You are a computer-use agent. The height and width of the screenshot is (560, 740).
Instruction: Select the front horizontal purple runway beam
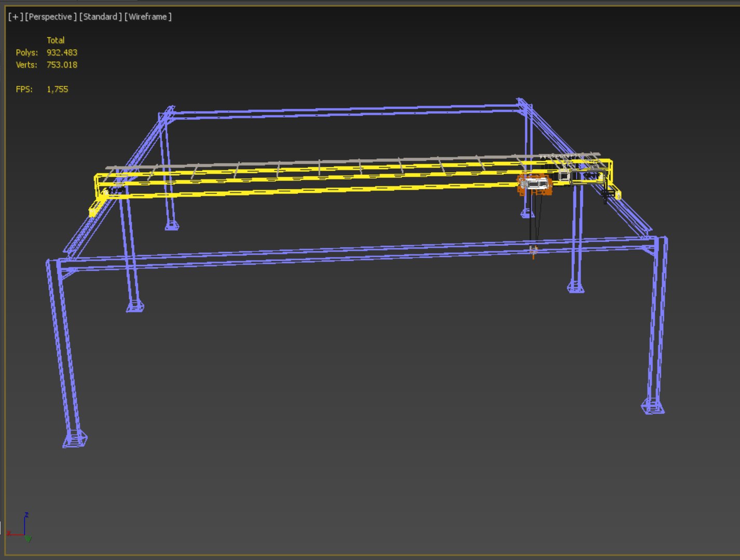(x=358, y=254)
